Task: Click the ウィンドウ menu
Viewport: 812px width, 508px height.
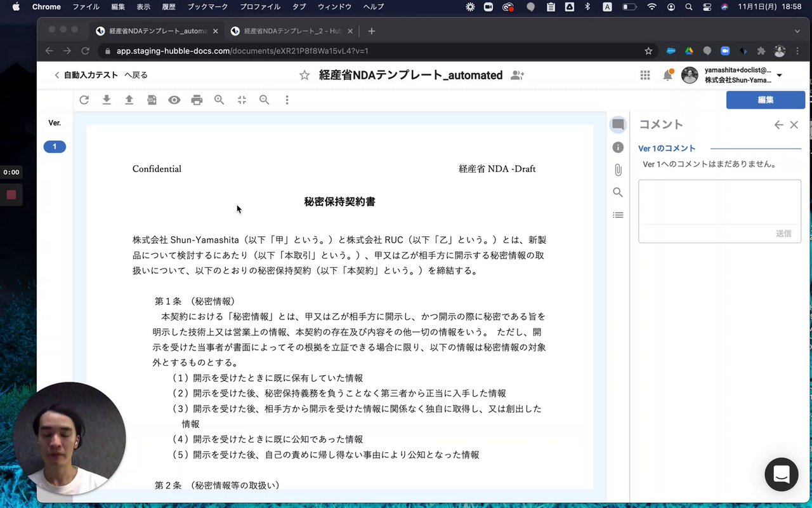Action: (x=334, y=7)
